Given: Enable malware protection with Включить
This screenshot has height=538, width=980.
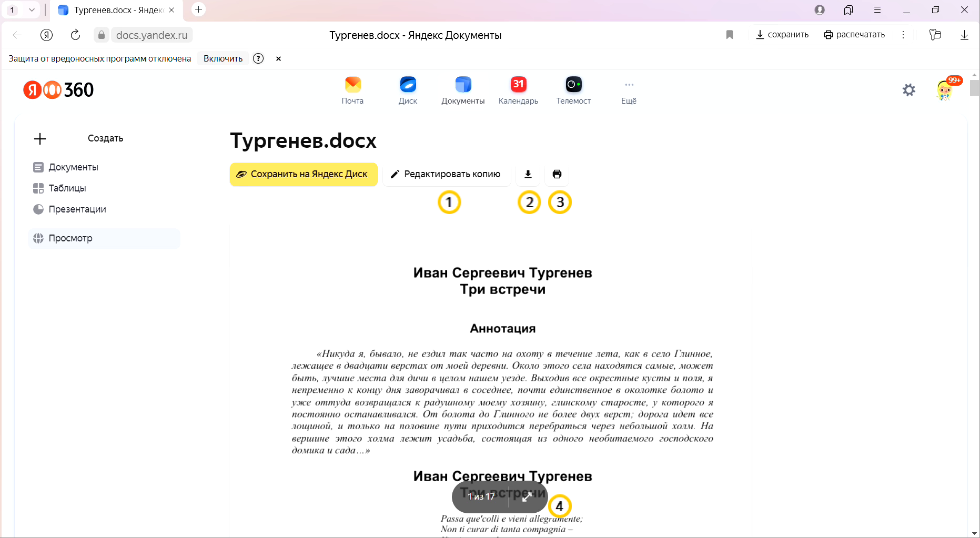Looking at the screenshot, I should tap(223, 58).
